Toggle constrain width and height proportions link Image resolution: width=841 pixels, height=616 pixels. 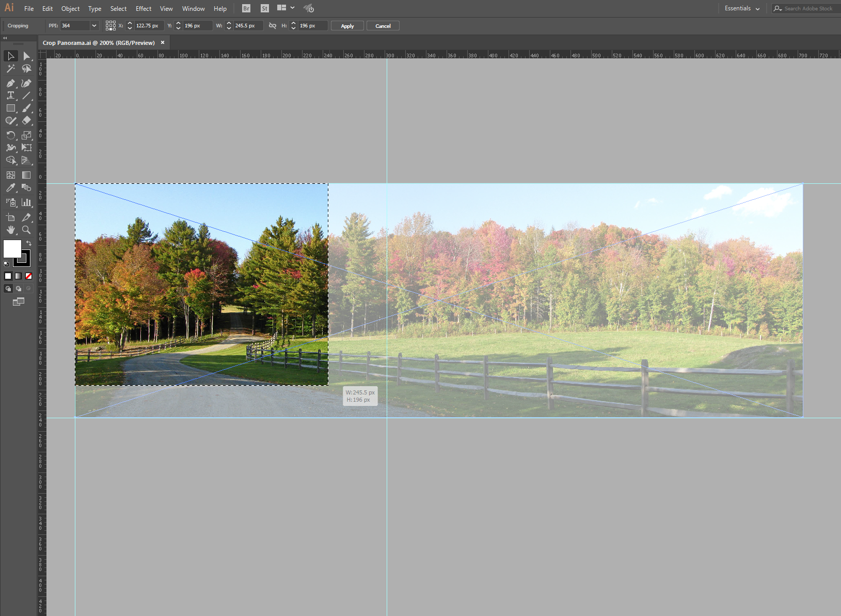point(273,26)
